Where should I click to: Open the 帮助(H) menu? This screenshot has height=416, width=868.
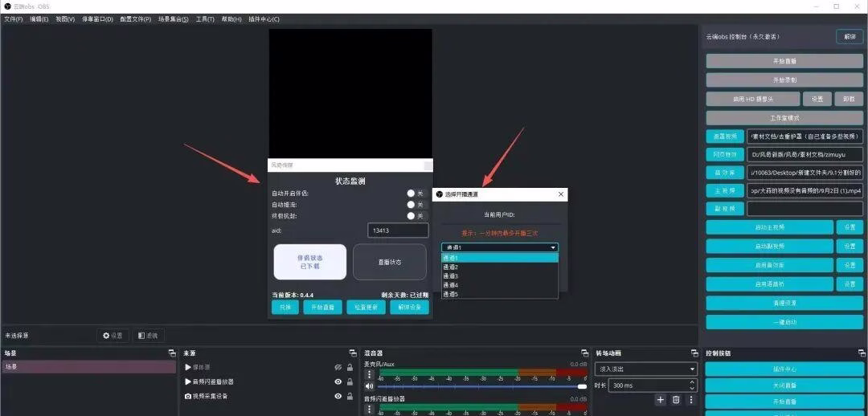[231, 18]
